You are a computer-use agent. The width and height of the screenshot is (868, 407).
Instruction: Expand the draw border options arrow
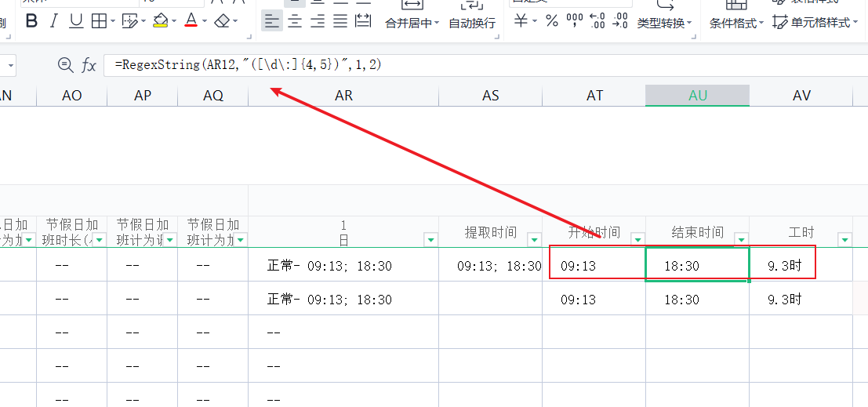pos(143,22)
